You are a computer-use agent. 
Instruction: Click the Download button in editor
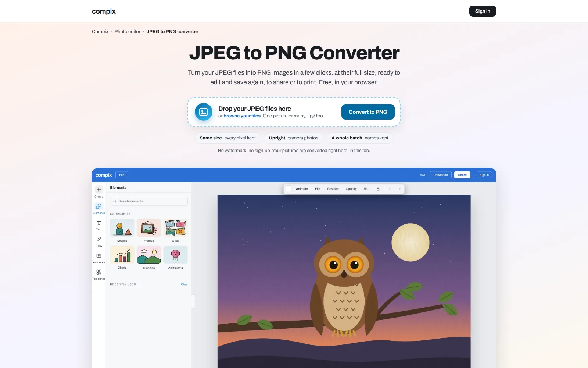point(441,175)
